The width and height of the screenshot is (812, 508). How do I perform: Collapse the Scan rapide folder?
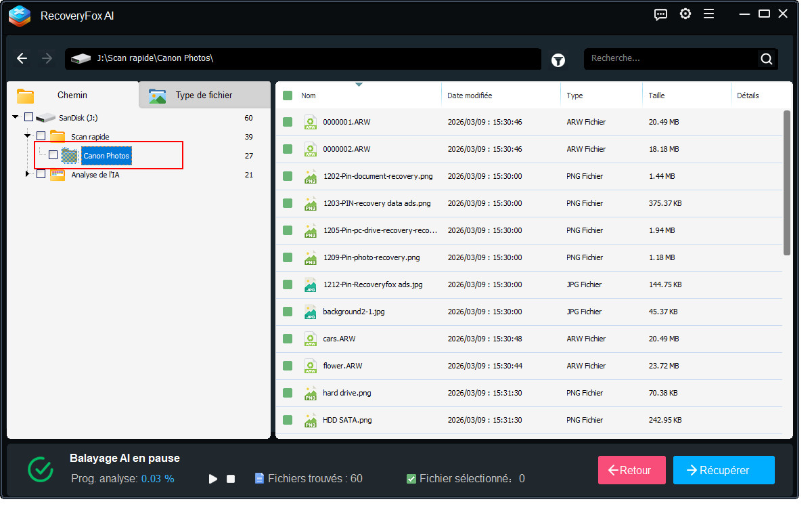(x=28, y=136)
